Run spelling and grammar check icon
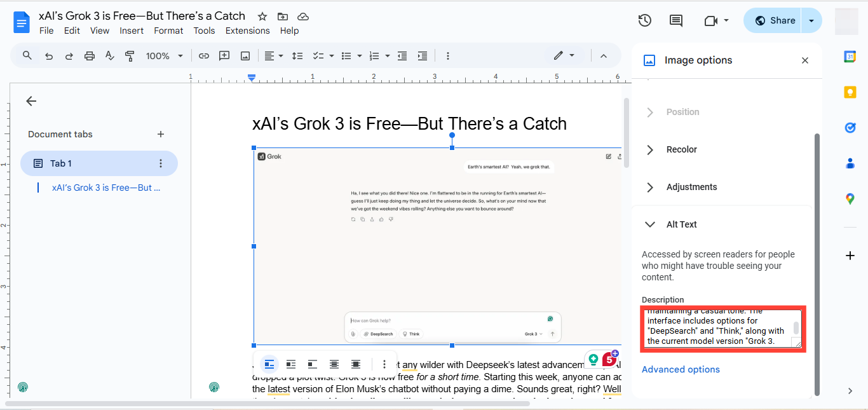Screen dimensions: 868x410 [109, 56]
